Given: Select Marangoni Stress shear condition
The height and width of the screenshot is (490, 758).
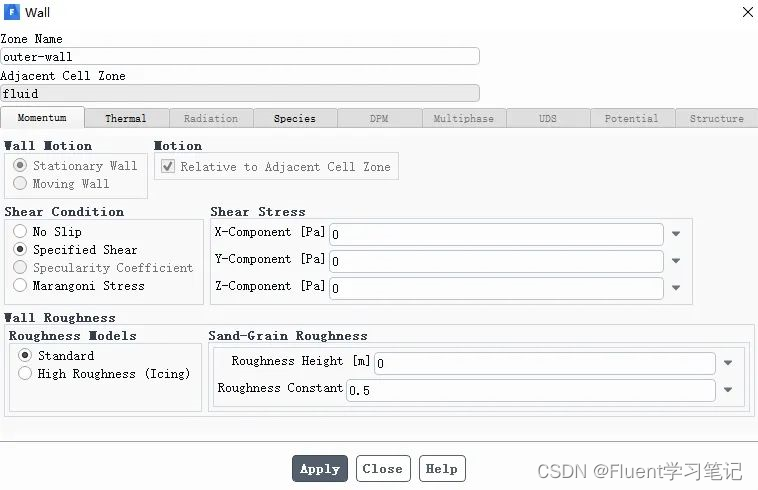Looking at the screenshot, I should (20, 286).
